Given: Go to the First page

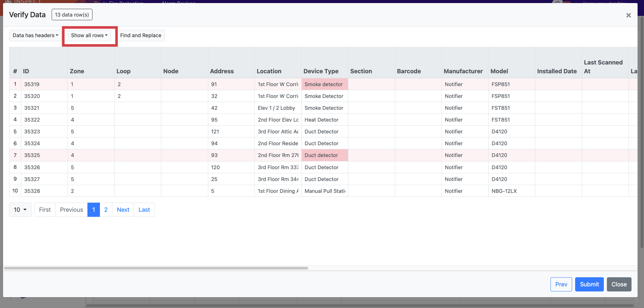Looking at the screenshot, I should point(45,210).
